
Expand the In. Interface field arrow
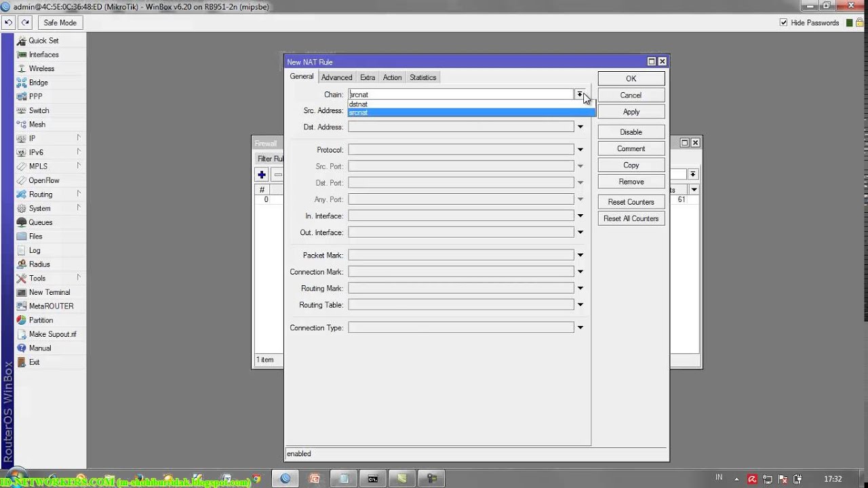coord(580,216)
